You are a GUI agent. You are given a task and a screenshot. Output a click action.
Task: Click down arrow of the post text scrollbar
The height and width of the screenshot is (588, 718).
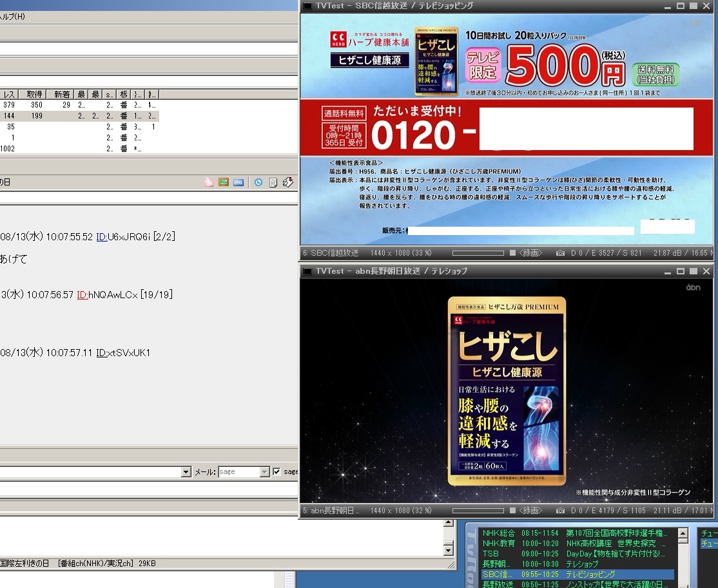coord(449,551)
